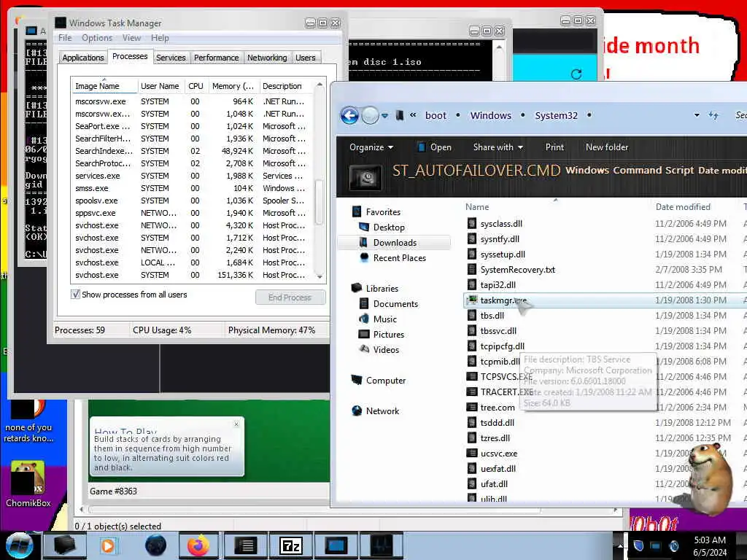
Task: Sort processes by Image Name column
Action: (104, 86)
